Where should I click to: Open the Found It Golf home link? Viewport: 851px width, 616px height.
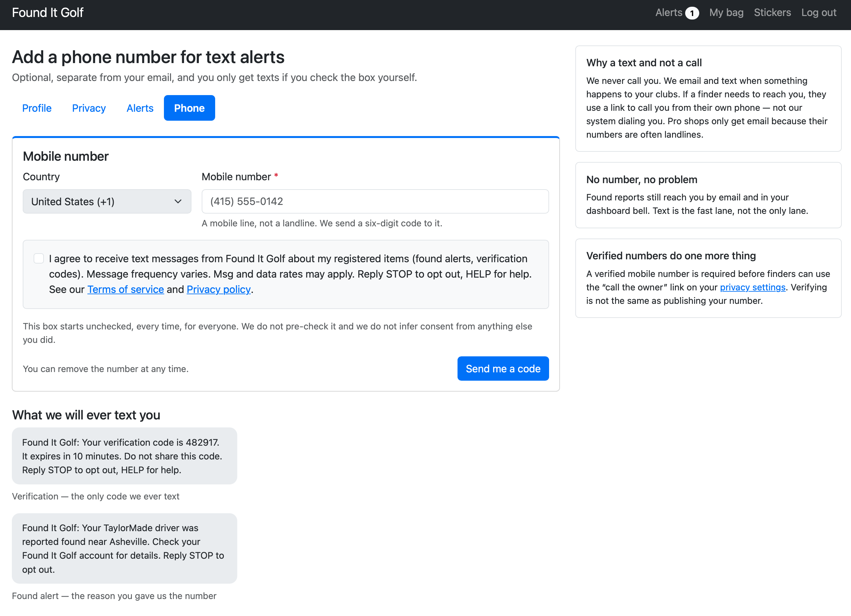coord(48,13)
